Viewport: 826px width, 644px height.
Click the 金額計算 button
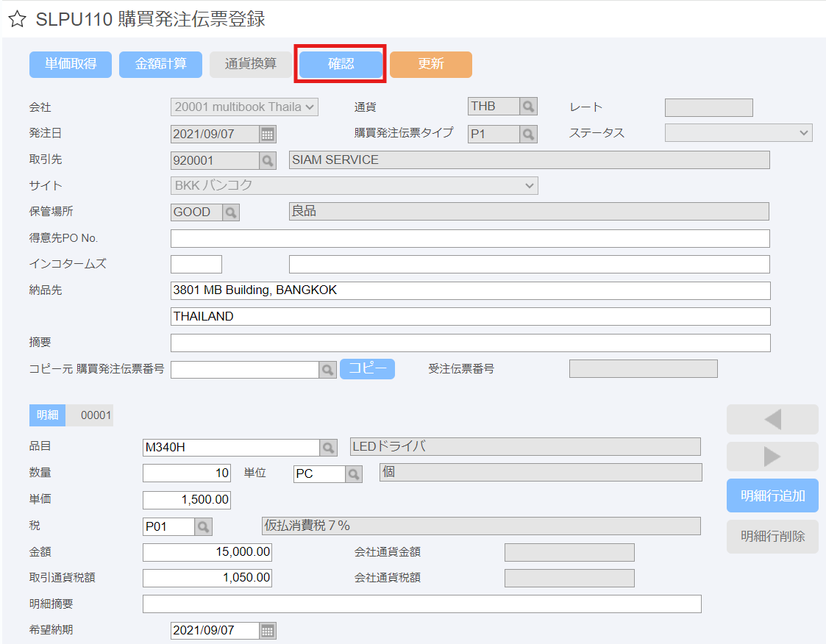tap(160, 64)
